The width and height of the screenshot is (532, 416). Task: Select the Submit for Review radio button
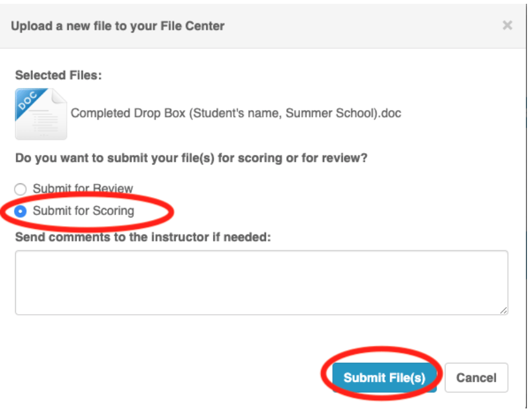coord(21,189)
